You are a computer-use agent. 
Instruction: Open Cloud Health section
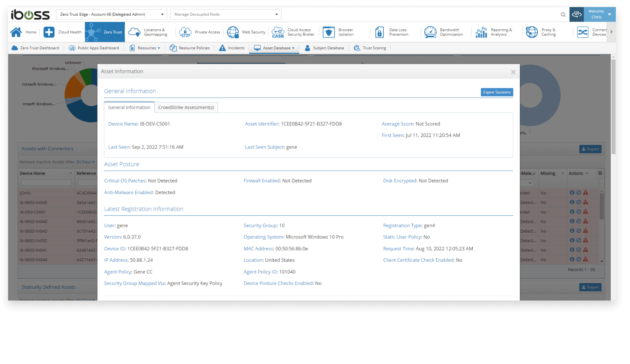coord(62,32)
